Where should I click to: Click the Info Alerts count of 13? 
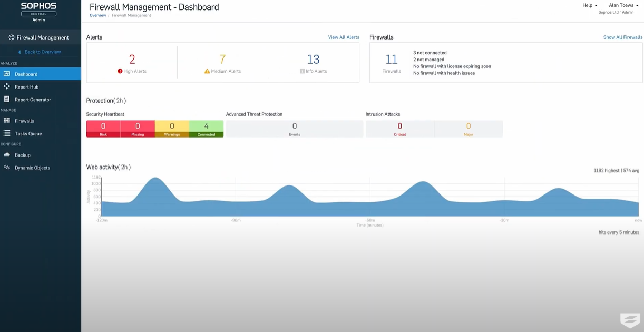[x=314, y=58]
